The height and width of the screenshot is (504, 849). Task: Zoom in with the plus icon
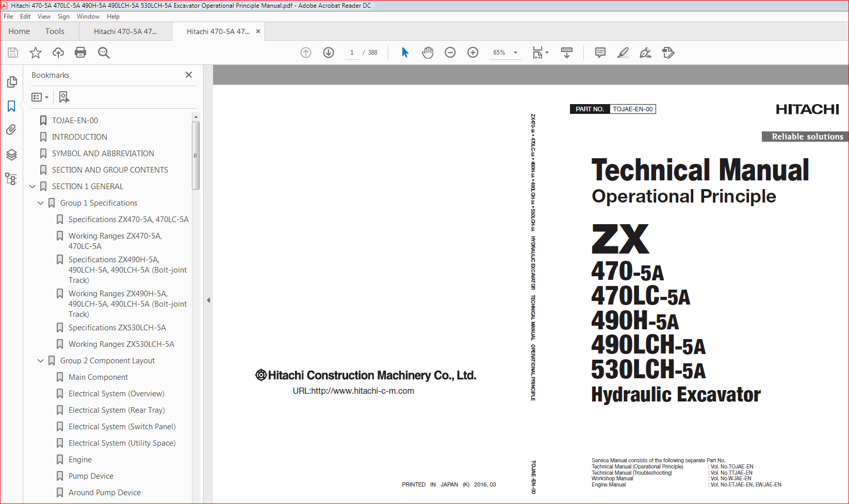click(x=473, y=53)
